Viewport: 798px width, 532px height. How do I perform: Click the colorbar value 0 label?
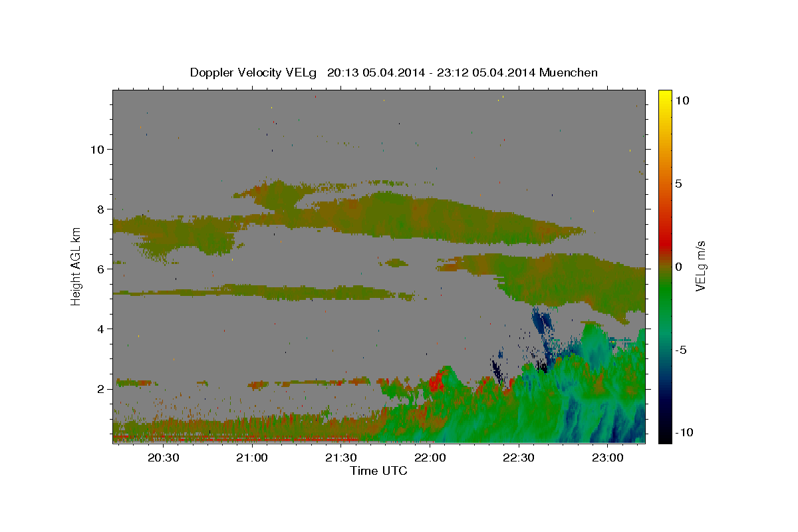pyautogui.click(x=678, y=267)
